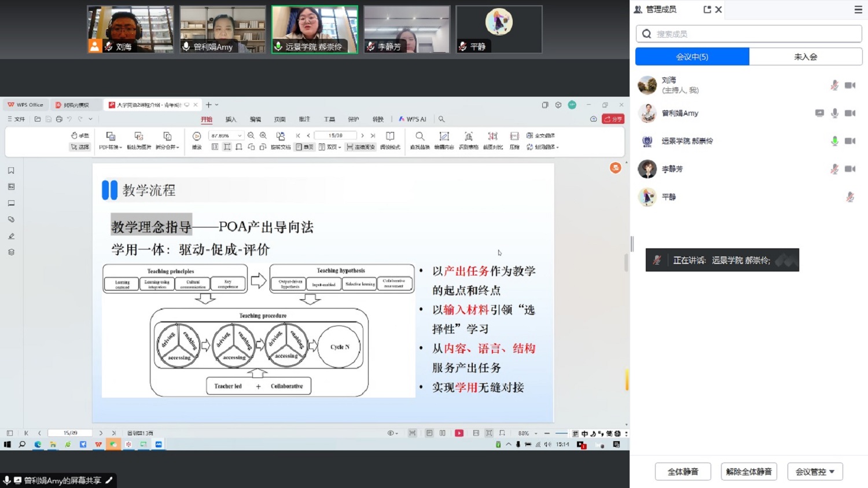Toggle 刘涛's microphone mute in member list
The width and height of the screenshot is (868, 488).
pyautogui.click(x=834, y=86)
